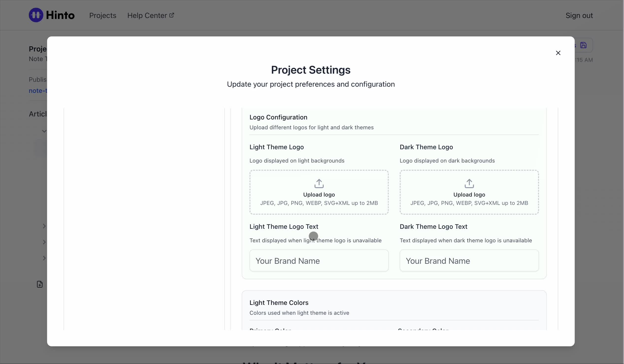The width and height of the screenshot is (624, 364).
Task: Click the dark theme 'Upload logo' label
Action: coord(469,195)
